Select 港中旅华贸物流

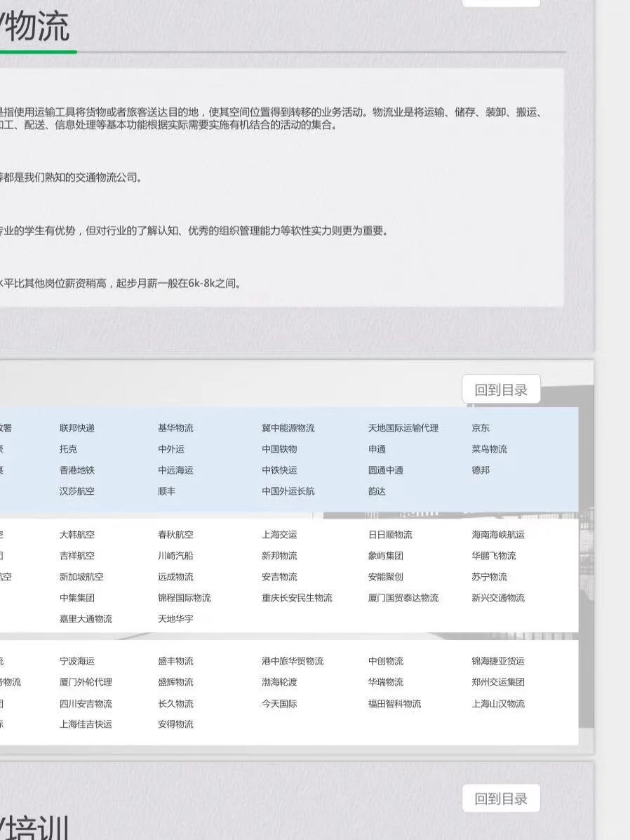click(293, 660)
